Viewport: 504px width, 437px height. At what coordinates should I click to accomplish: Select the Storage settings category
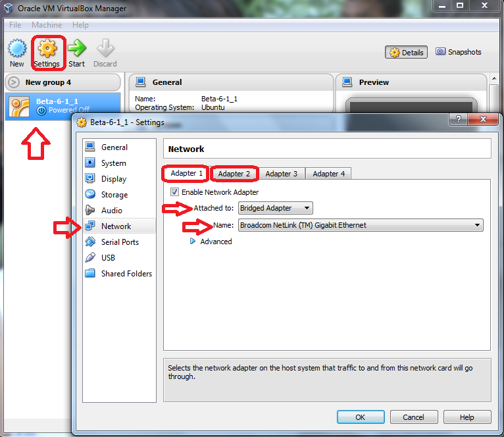point(114,195)
